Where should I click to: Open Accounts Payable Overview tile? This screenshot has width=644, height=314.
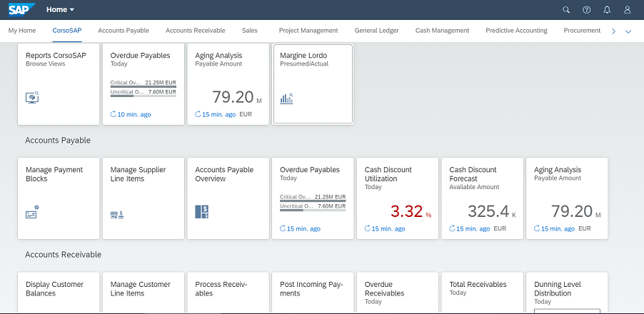[228, 198]
